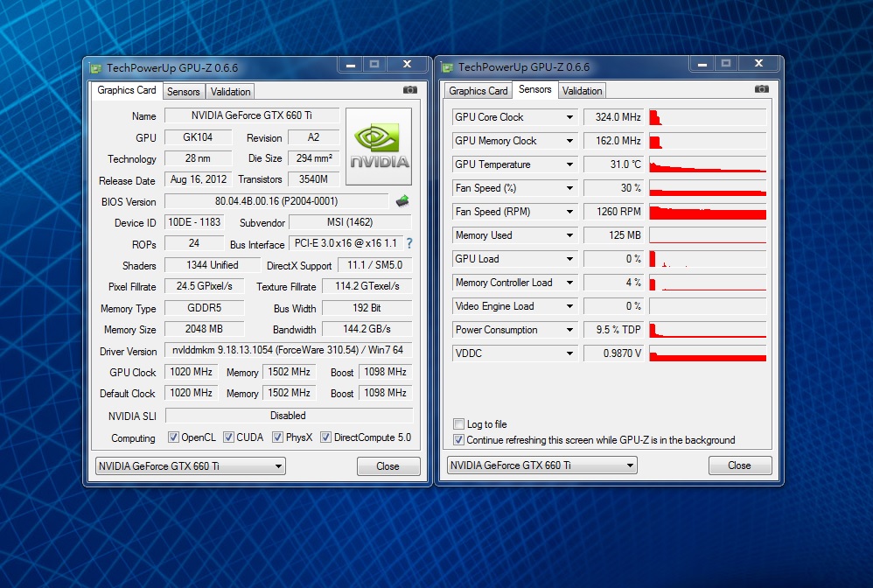Click the 0.9870 V VDDC value
The height and width of the screenshot is (588, 873).
tap(613, 353)
